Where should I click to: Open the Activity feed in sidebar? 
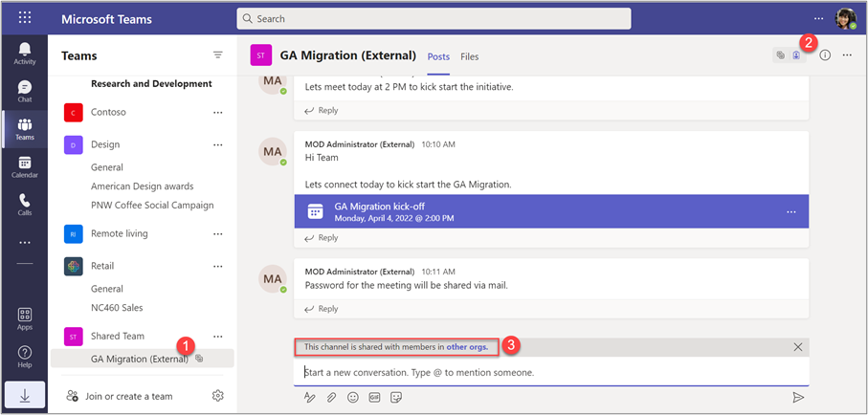point(25,54)
